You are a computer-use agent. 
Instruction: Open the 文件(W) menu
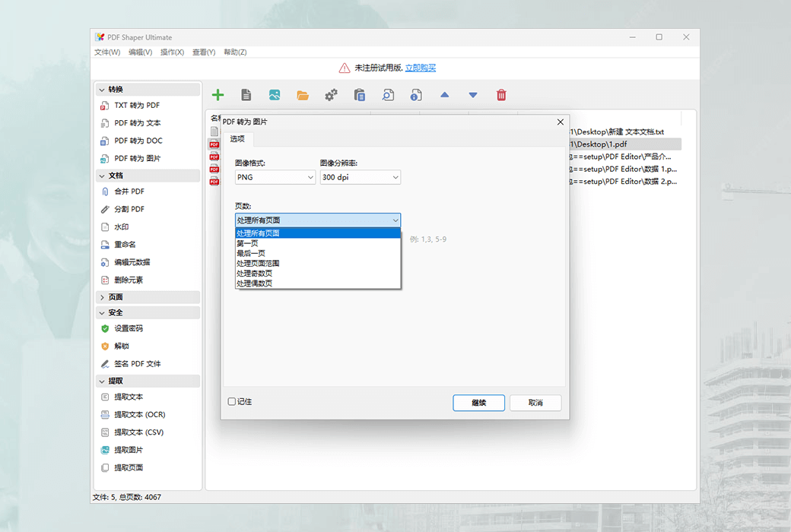coord(109,52)
